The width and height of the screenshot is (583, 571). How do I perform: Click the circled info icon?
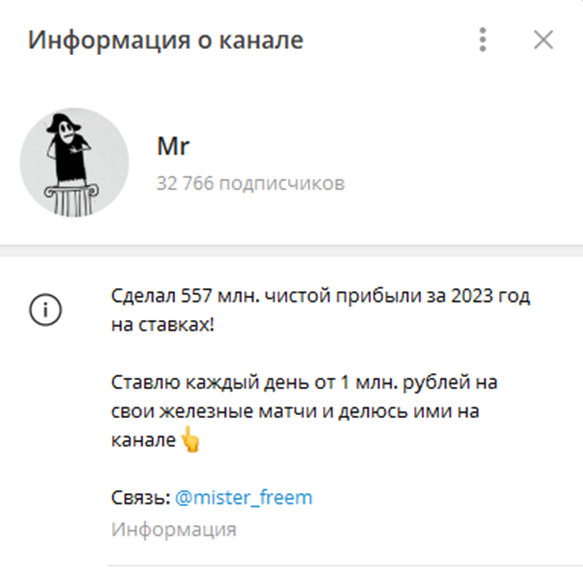tap(45, 310)
